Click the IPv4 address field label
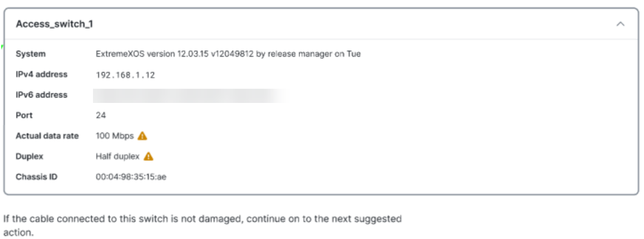 pyautogui.click(x=41, y=75)
